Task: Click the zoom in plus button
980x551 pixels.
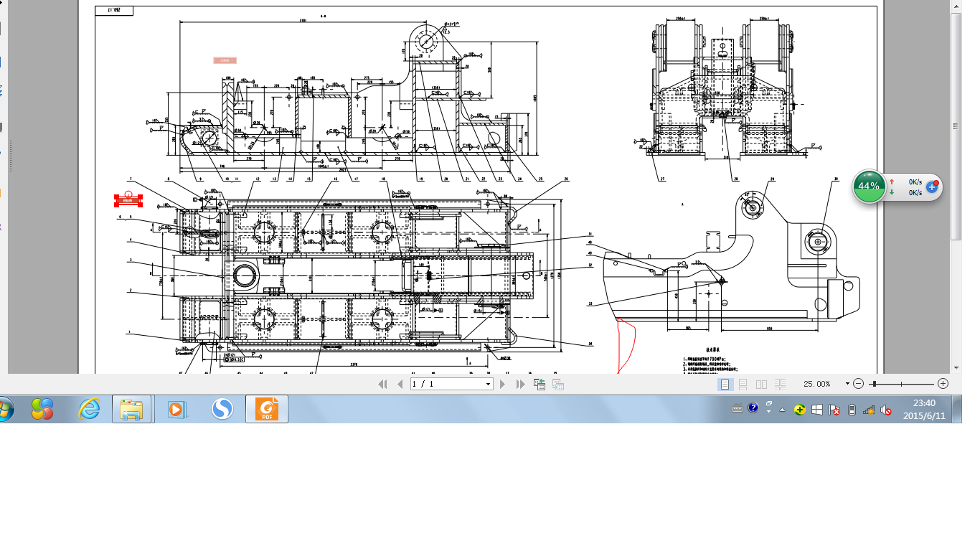Action: tap(943, 384)
